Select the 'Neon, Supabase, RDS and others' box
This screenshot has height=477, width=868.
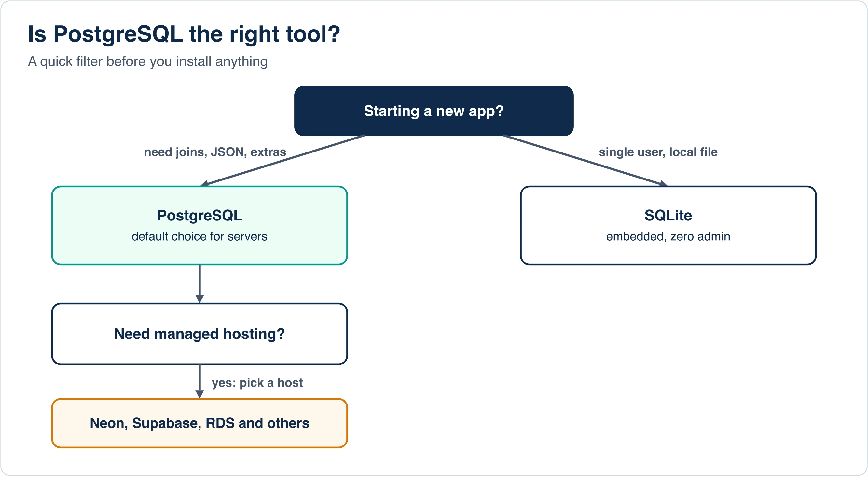[x=200, y=423]
